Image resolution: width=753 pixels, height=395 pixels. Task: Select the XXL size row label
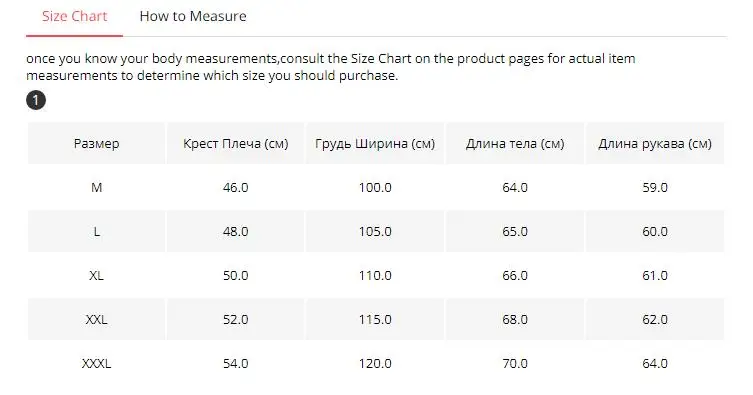coord(97,320)
